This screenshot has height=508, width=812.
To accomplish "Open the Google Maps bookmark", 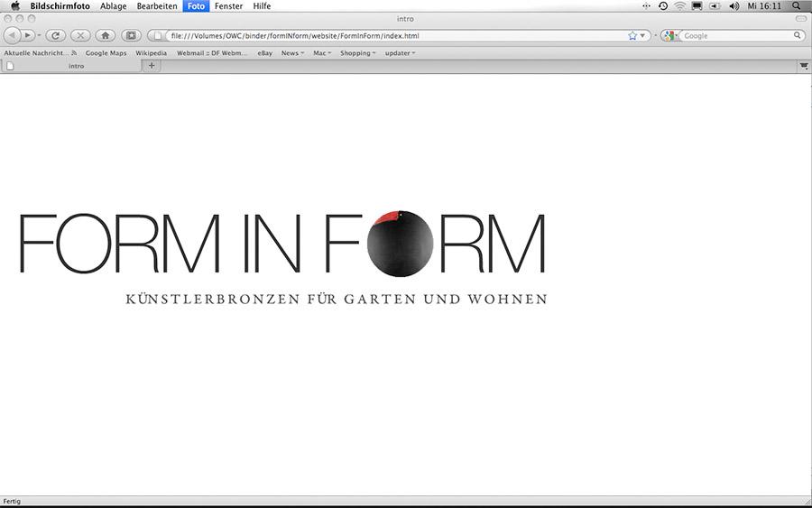I will pyautogui.click(x=106, y=53).
